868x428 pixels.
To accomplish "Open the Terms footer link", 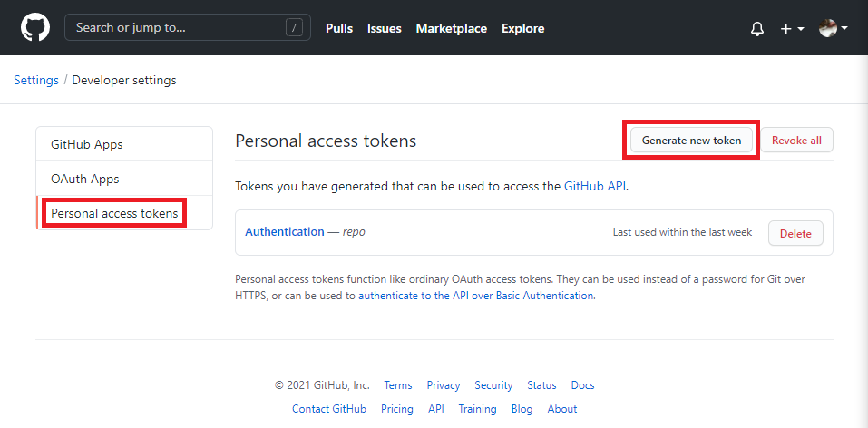I will [x=398, y=384].
